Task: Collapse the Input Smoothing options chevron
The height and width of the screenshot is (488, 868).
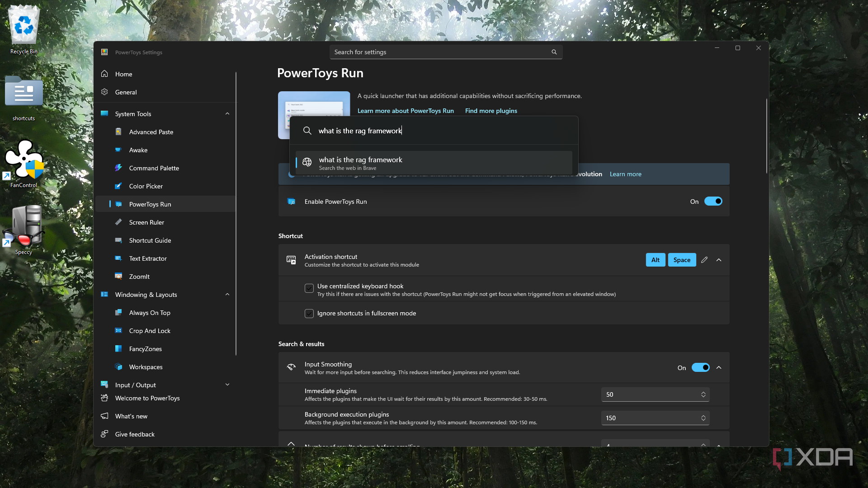Action: click(x=719, y=368)
